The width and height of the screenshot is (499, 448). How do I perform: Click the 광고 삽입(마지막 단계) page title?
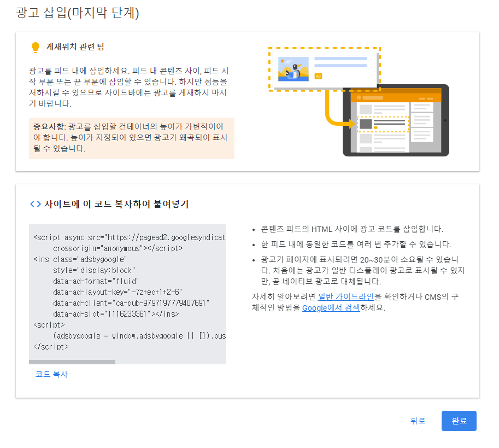coord(77,13)
